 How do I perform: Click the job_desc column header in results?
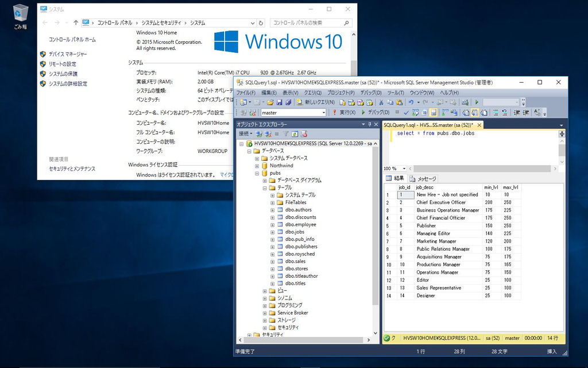(x=448, y=187)
